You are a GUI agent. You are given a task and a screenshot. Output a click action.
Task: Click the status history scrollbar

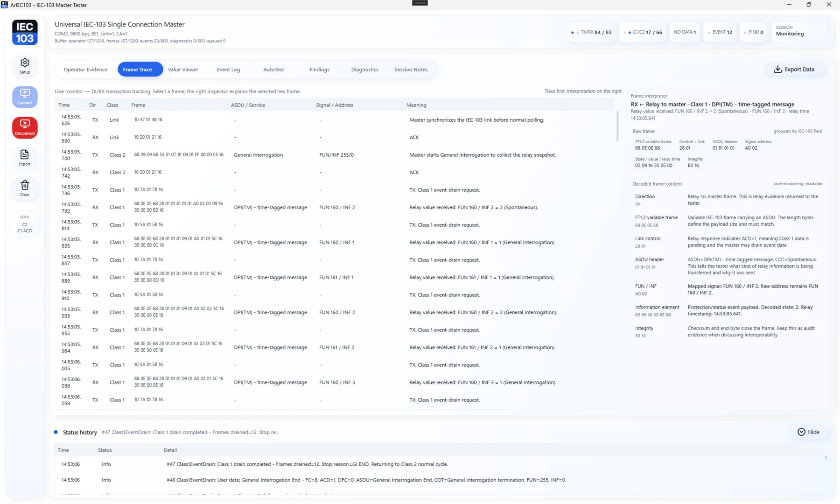(x=826, y=458)
